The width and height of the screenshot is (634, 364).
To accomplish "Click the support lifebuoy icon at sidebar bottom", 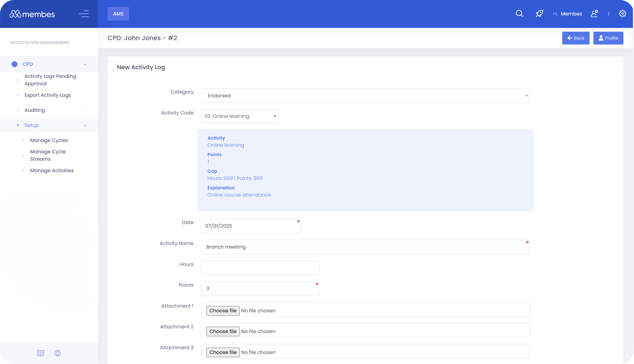I will tap(58, 353).
